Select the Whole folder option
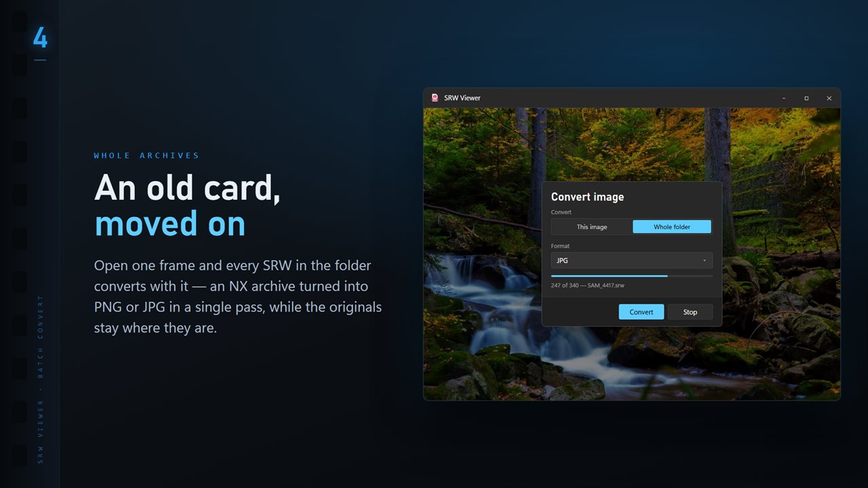Image resolution: width=868 pixels, height=488 pixels. 672,227
